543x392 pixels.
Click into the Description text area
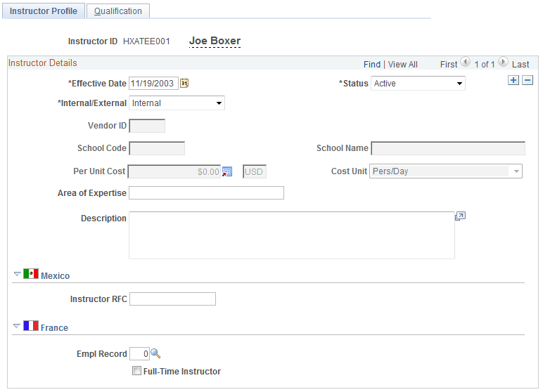coord(292,235)
